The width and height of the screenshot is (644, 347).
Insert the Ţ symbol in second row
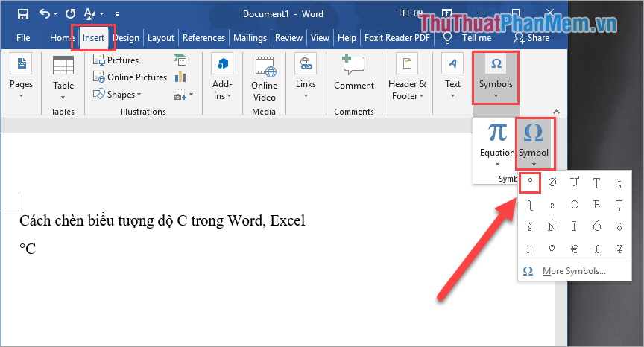[x=619, y=205]
